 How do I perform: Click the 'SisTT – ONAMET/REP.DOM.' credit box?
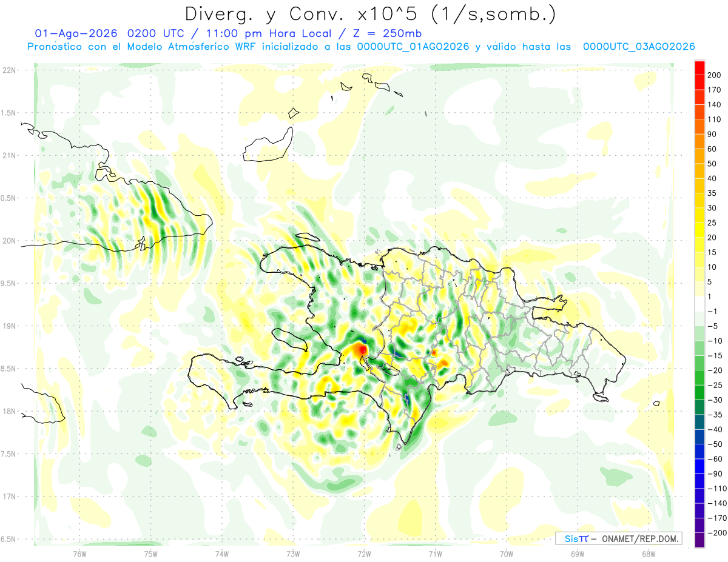click(x=618, y=538)
